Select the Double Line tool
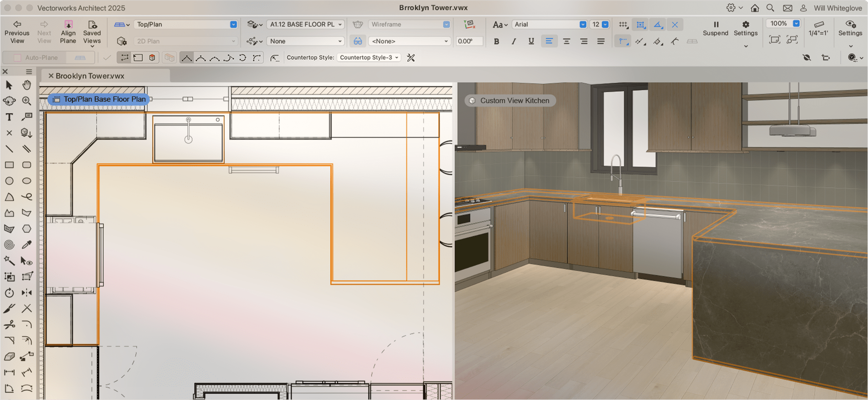Image resolution: width=868 pixels, height=400 pixels. pos(27,149)
